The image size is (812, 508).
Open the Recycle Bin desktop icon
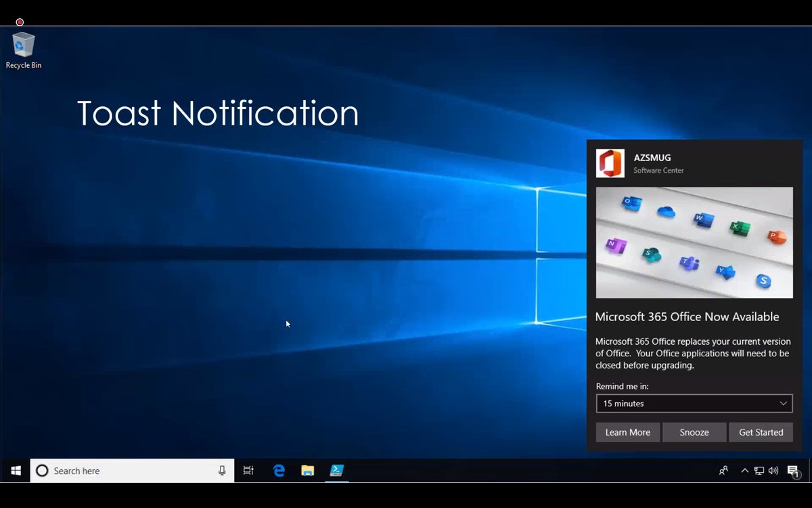click(24, 50)
